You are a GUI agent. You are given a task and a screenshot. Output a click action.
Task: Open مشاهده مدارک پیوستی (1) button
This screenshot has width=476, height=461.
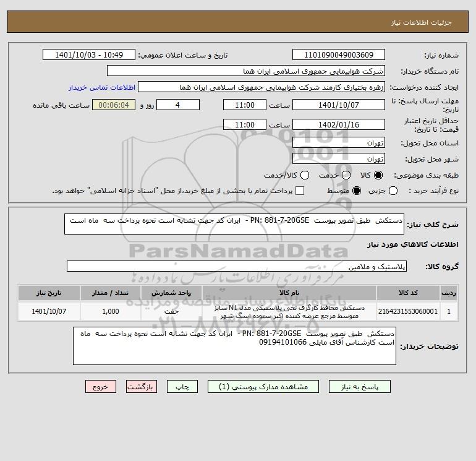(263, 387)
